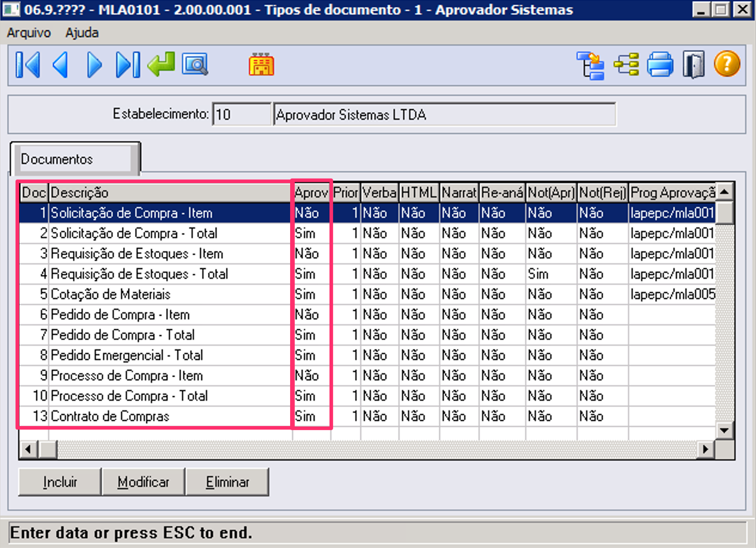
Task: Select row Cotação de Materiais
Action: [368, 294]
